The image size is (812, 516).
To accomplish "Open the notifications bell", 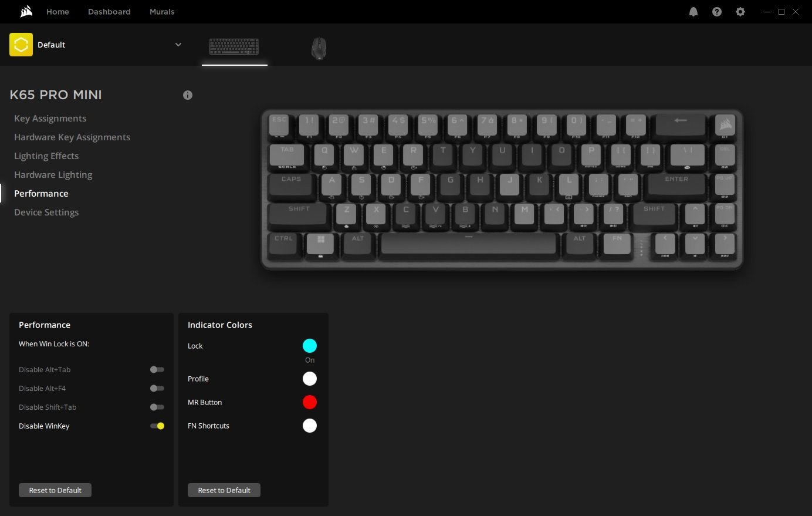I will point(693,12).
